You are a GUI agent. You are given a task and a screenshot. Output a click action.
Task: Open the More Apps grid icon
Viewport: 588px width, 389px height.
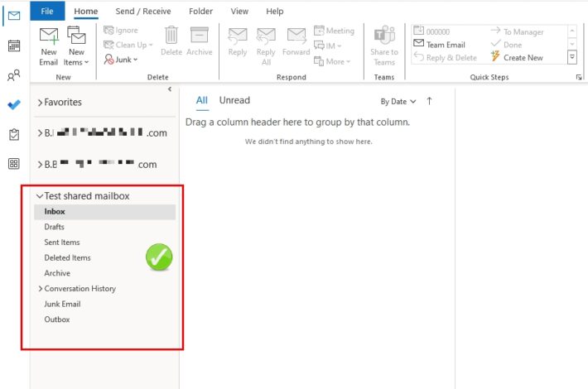tap(14, 164)
